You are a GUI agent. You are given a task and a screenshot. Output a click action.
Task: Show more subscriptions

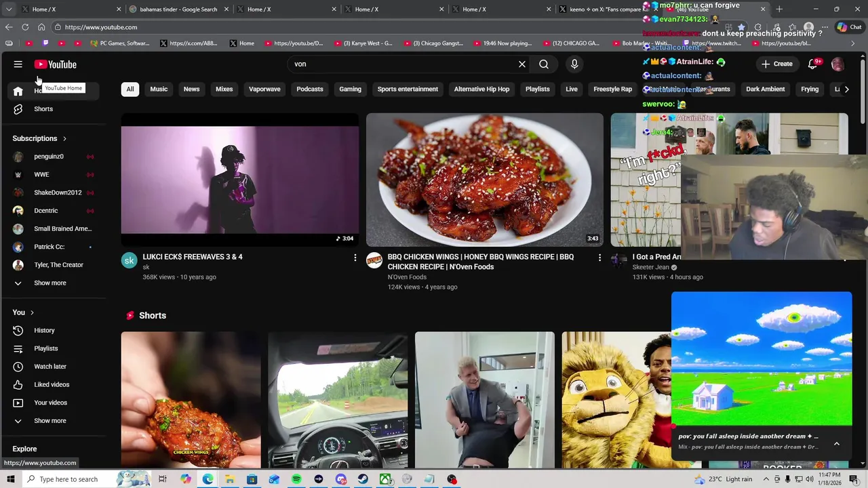[x=53, y=283]
